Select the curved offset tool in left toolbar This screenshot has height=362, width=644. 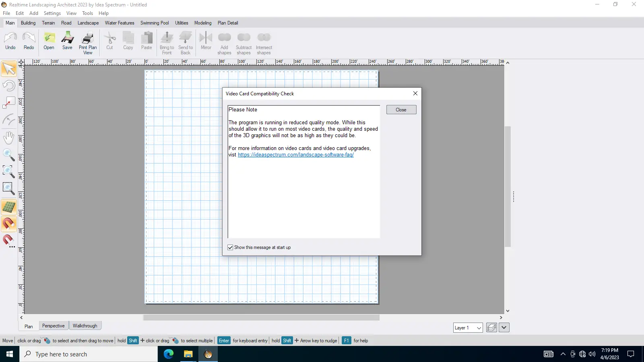pos(9,120)
